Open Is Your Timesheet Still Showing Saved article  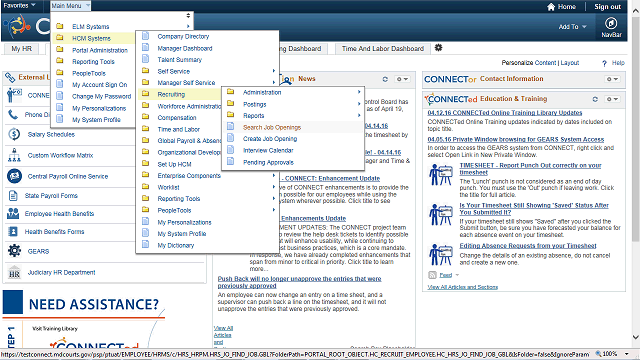(534, 209)
